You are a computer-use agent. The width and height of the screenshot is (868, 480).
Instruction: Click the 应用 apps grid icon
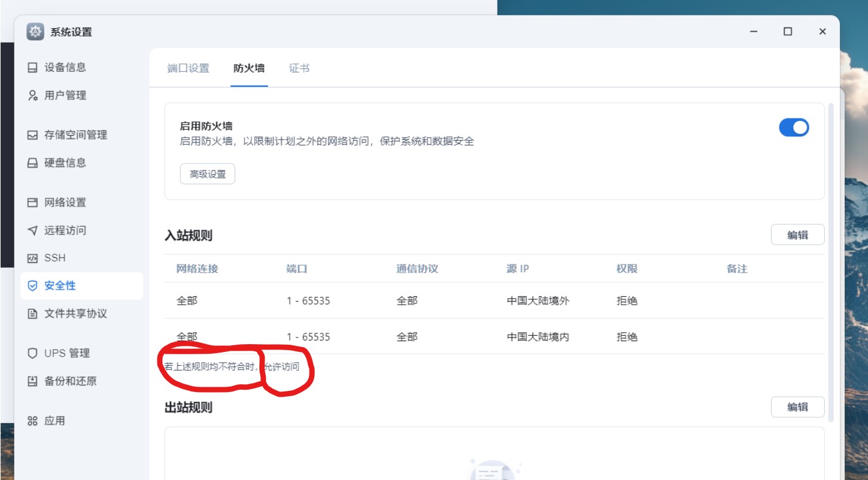(32, 421)
